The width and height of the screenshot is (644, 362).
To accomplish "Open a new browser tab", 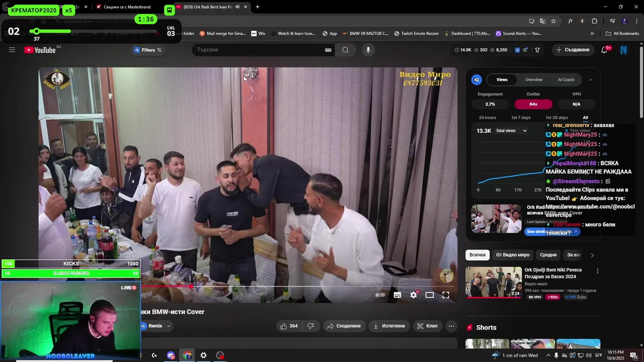I will (258, 7).
